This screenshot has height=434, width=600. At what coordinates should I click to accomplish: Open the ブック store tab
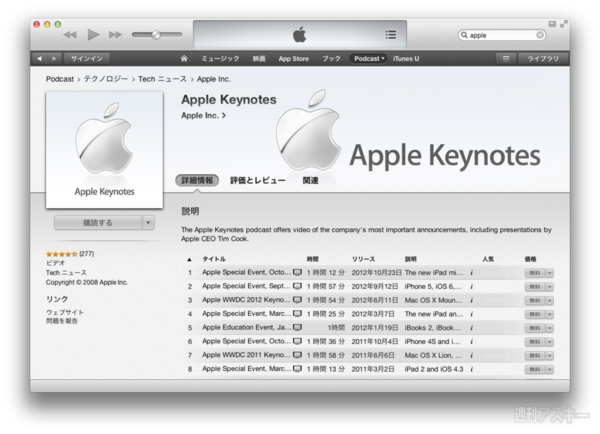tap(331, 59)
